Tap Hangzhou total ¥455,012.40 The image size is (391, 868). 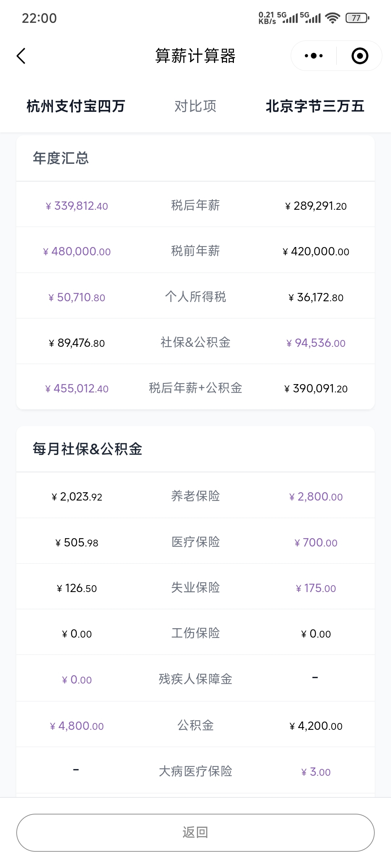tap(77, 389)
